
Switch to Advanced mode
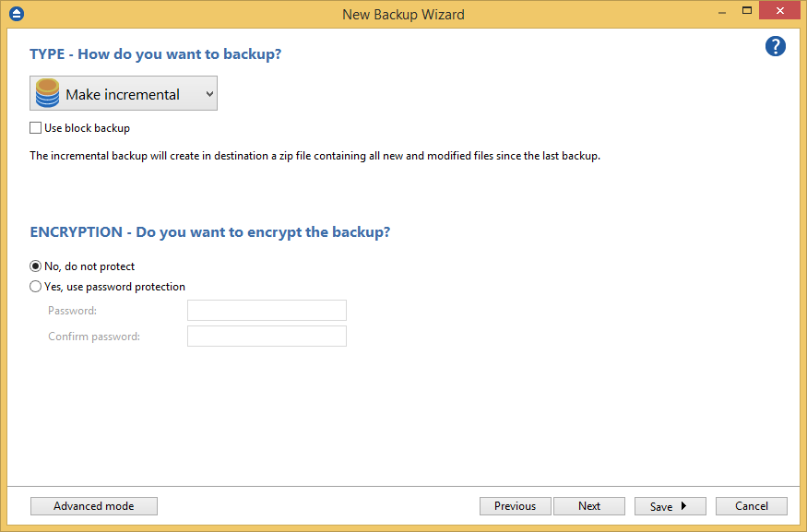pyautogui.click(x=93, y=505)
